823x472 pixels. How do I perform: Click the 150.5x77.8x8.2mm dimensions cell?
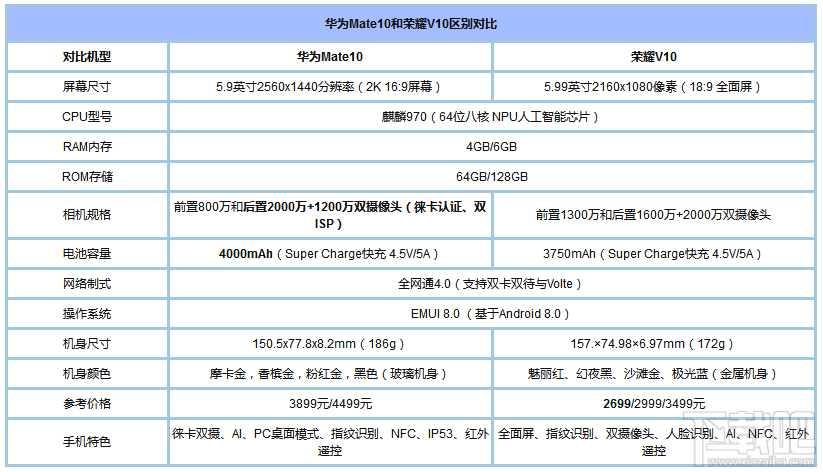(330, 343)
